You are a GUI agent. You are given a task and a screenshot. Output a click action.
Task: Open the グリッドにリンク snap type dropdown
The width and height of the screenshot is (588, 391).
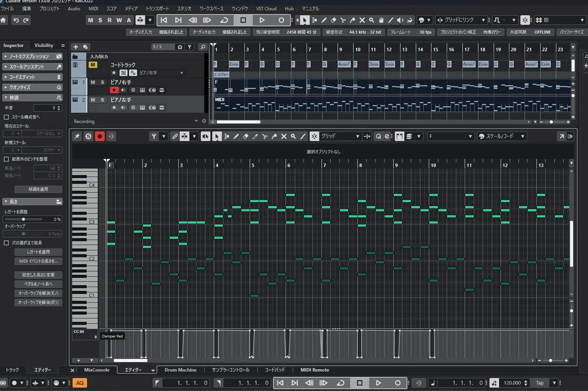(462, 20)
